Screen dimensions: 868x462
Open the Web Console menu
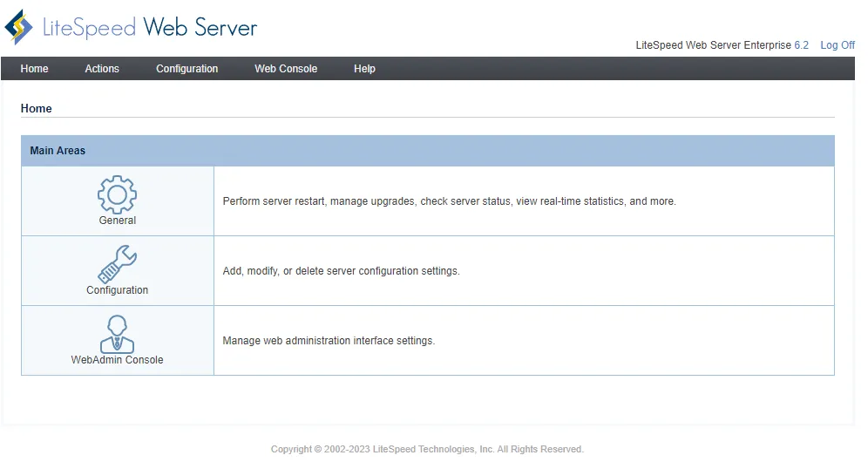(286, 69)
